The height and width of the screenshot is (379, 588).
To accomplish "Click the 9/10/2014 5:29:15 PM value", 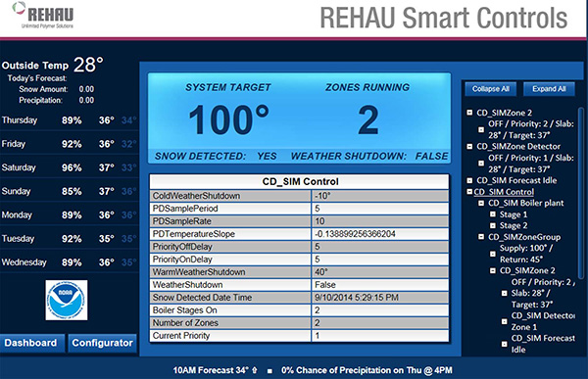I will click(357, 298).
